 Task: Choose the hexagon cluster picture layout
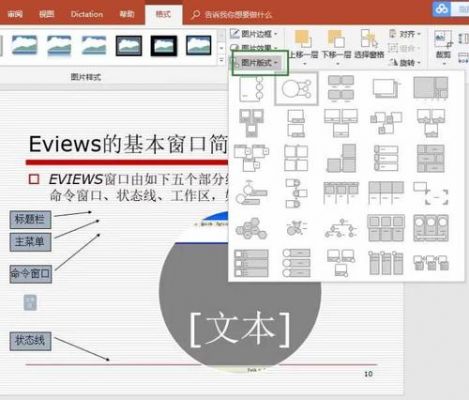[x=251, y=228]
